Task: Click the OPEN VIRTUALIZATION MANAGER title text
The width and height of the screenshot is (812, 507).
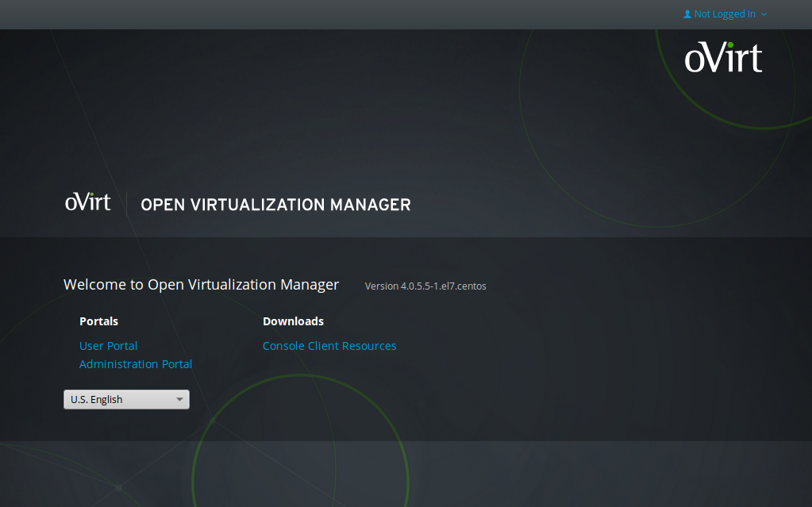Action: [275, 205]
